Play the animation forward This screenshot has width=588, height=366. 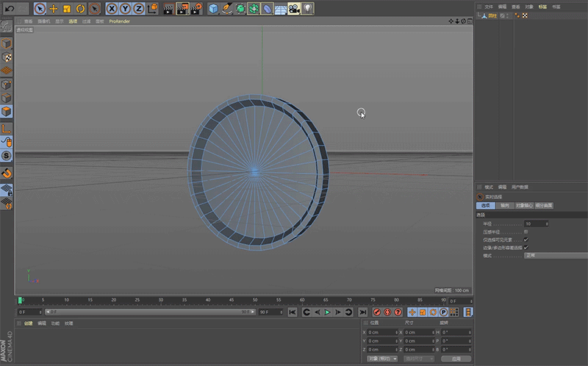327,312
